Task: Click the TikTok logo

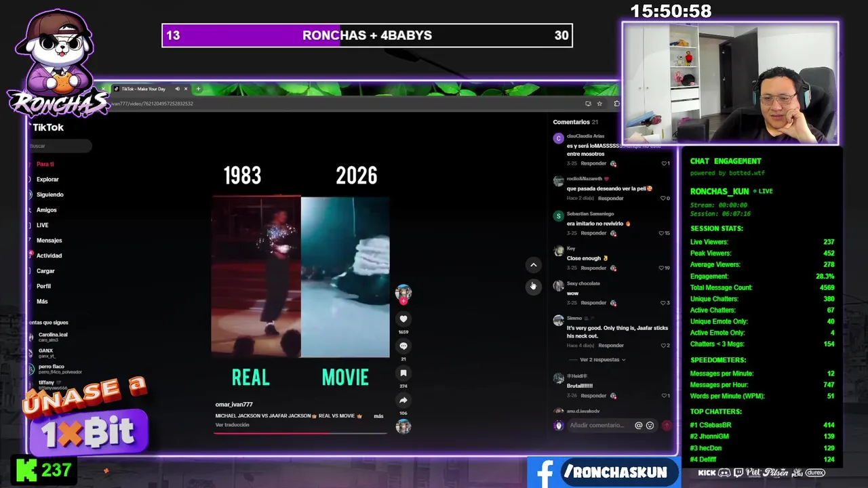Action: (47, 127)
